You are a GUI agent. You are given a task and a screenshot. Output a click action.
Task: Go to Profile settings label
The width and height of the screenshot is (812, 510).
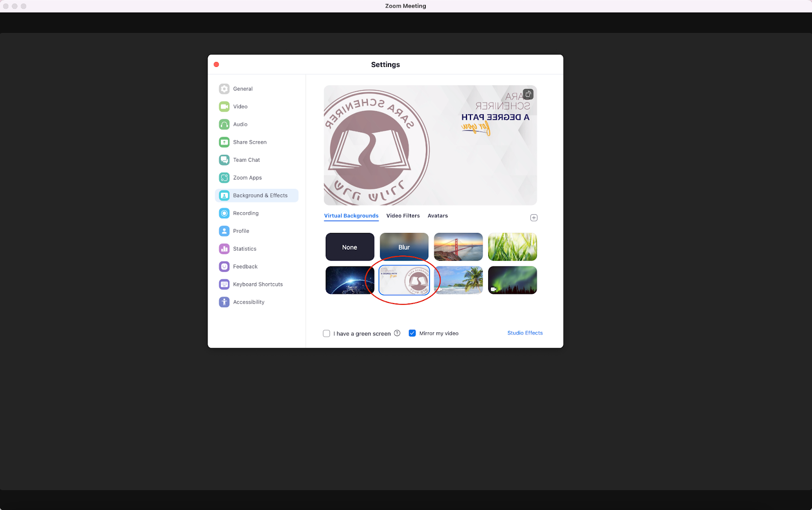pyautogui.click(x=241, y=231)
